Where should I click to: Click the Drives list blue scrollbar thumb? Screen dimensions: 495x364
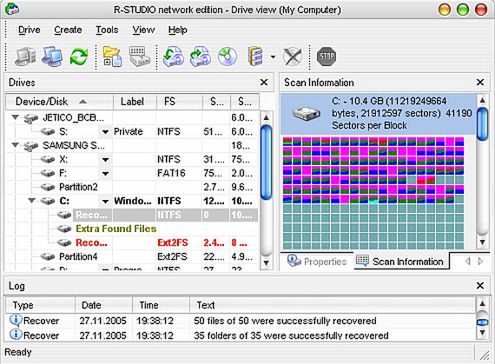tap(266, 162)
